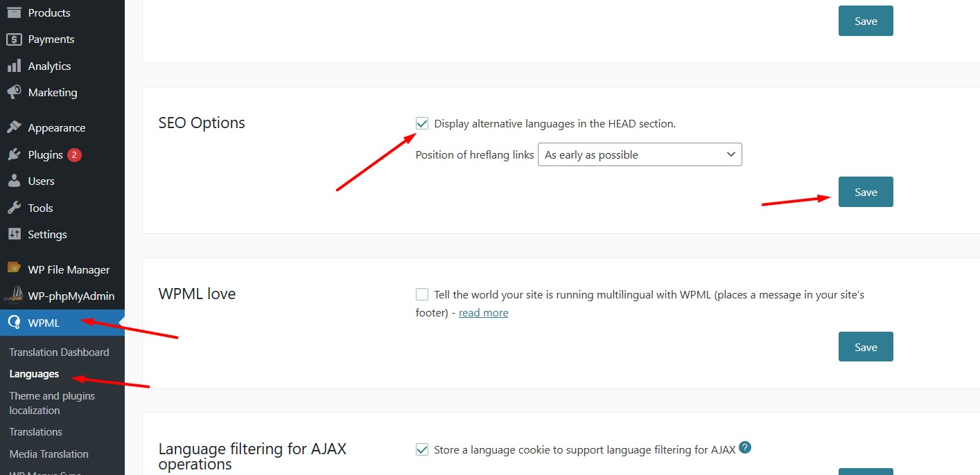Click the Marketing megaphone icon
The image size is (980, 475).
point(14,92)
